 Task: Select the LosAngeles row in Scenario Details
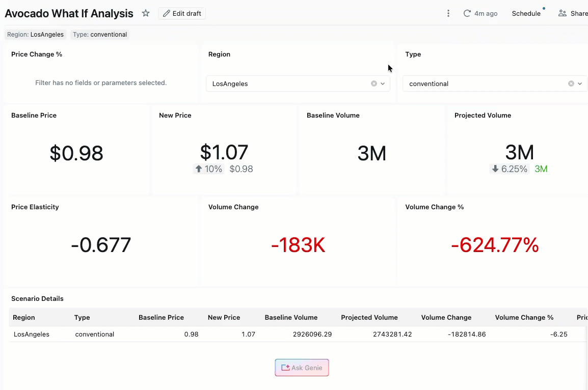click(x=32, y=334)
